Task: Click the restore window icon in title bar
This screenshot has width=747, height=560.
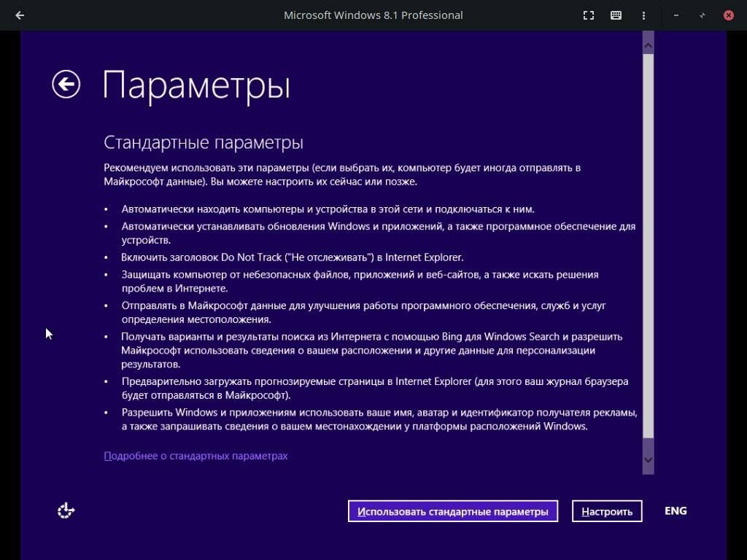Action: pyautogui.click(x=703, y=15)
